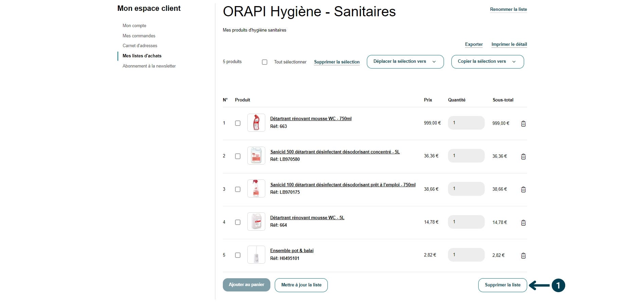
Task: Tick the Tout sélectionner checkbox
Action: point(265,62)
